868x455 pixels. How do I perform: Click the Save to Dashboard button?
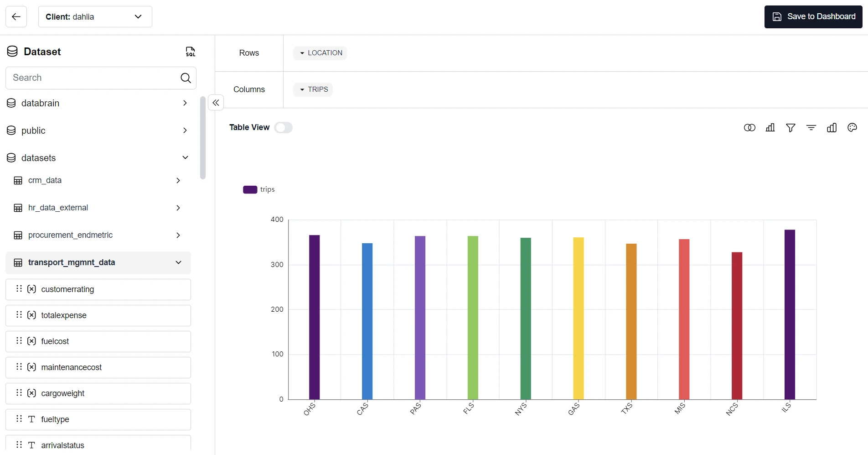coord(813,17)
